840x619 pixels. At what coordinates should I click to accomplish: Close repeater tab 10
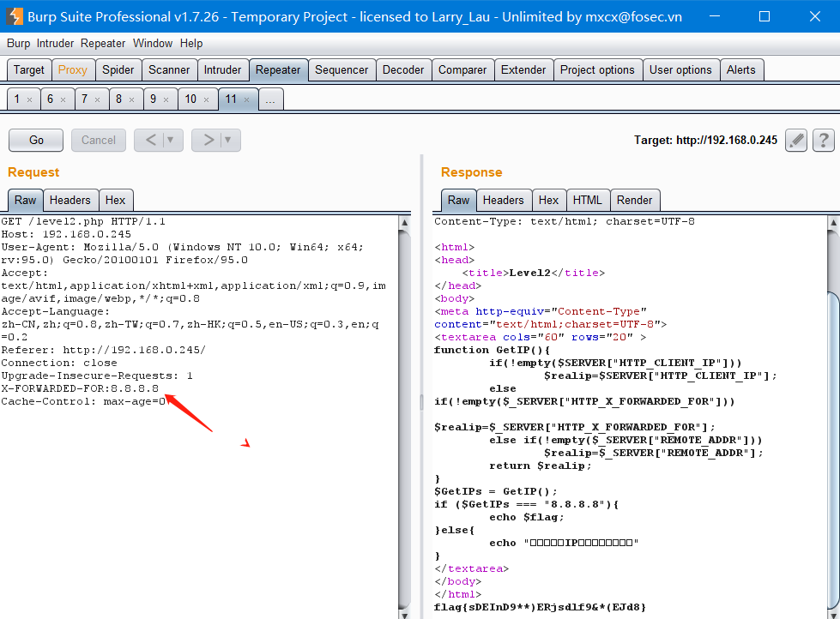pos(206,99)
